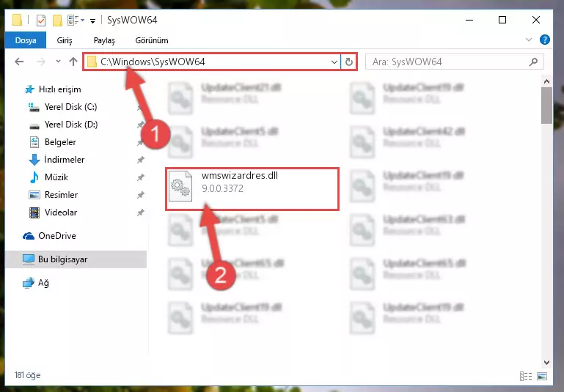Click the scrollbar up arrow
This screenshot has width=564, height=392.
(546, 81)
